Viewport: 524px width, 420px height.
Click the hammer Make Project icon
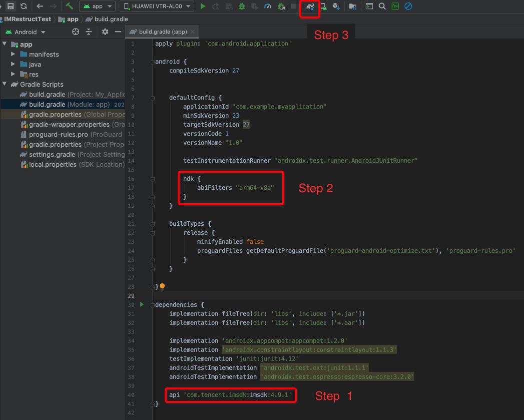click(70, 7)
